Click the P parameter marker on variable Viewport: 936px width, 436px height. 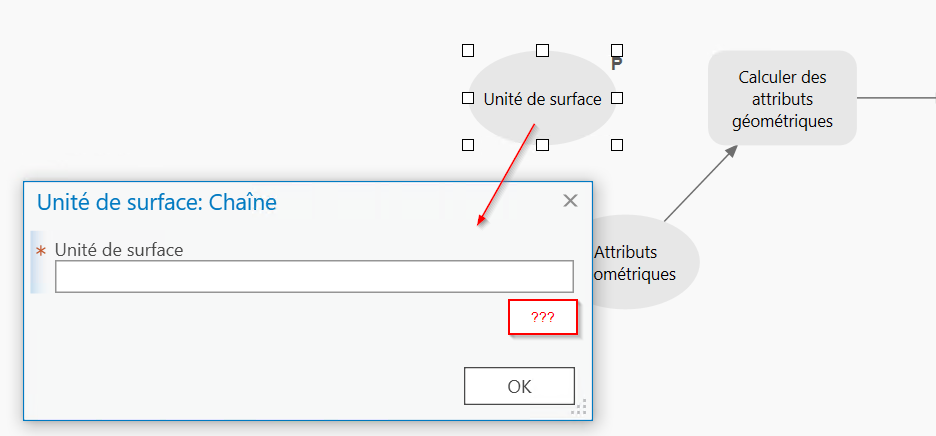coord(617,64)
